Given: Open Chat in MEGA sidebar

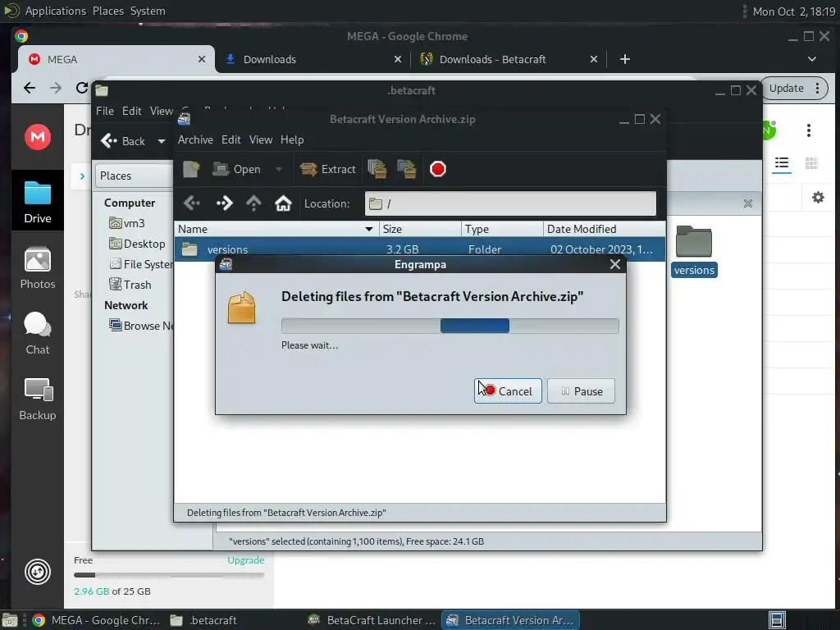Looking at the screenshot, I should [x=38, y=333].
